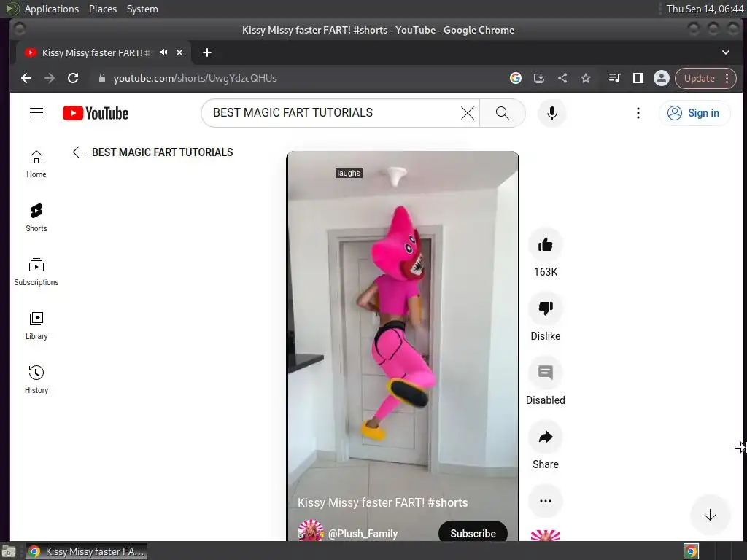Open Library in the sidebar

click(36, 326)
